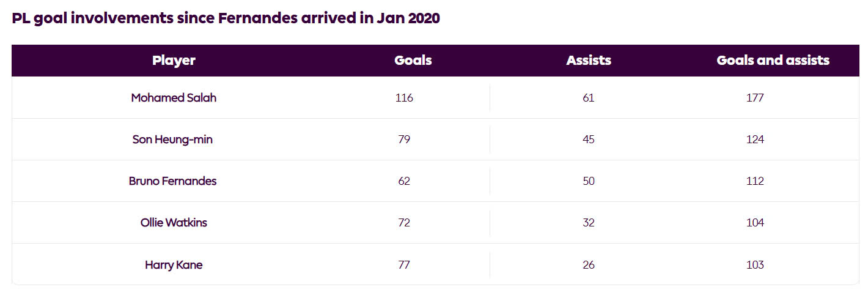Click the Assists column header
This screenshot has width=868, height=306.
[589, 61]
